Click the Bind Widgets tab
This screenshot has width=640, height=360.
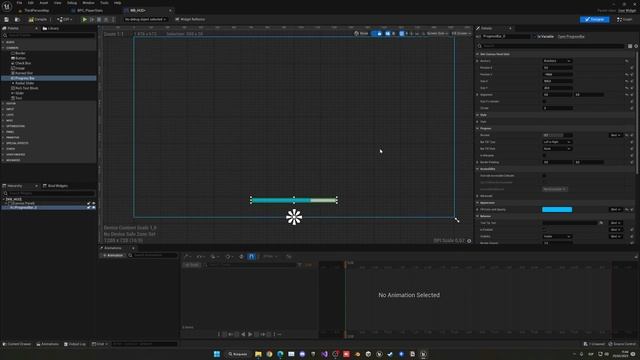(56, 186)
